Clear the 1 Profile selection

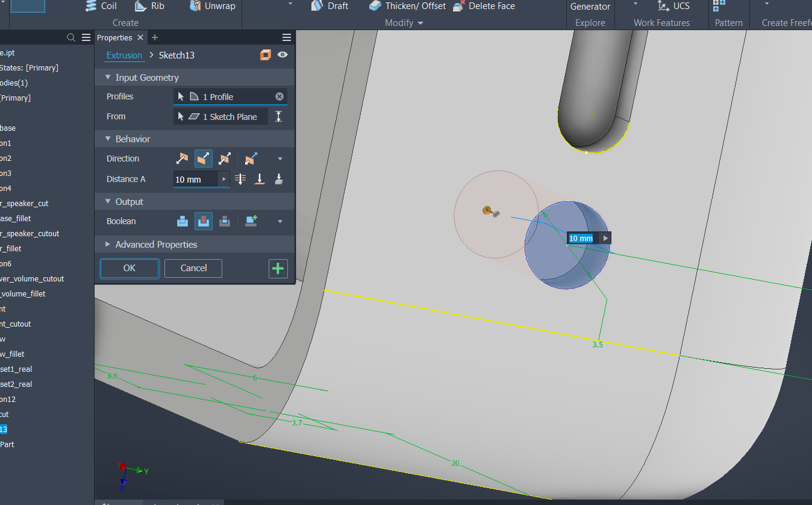tap(280, 96)
